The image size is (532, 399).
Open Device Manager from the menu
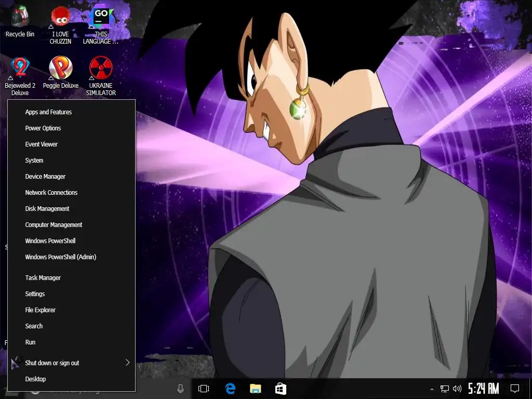[x=72, y=177]
